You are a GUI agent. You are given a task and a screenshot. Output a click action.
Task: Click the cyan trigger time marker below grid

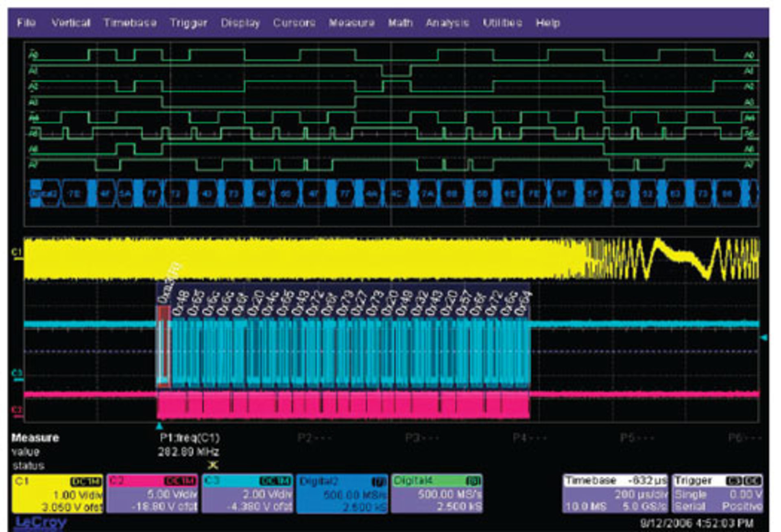(159, 426)
